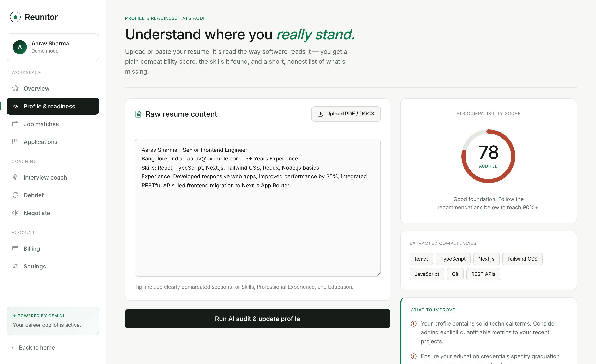Select the Next.js competency chip
This screenshot has height=364, width=596.
486,259
